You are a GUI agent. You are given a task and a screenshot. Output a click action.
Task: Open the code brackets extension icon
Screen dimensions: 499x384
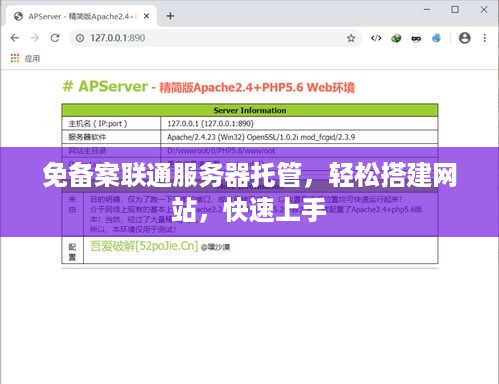click(376, 38)
